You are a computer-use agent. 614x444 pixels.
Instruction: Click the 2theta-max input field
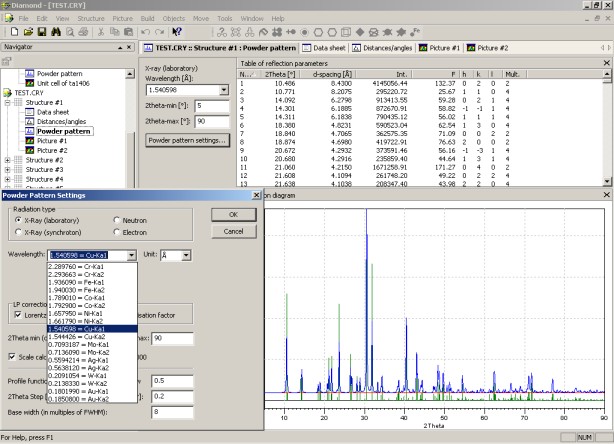tap(212, 122)
